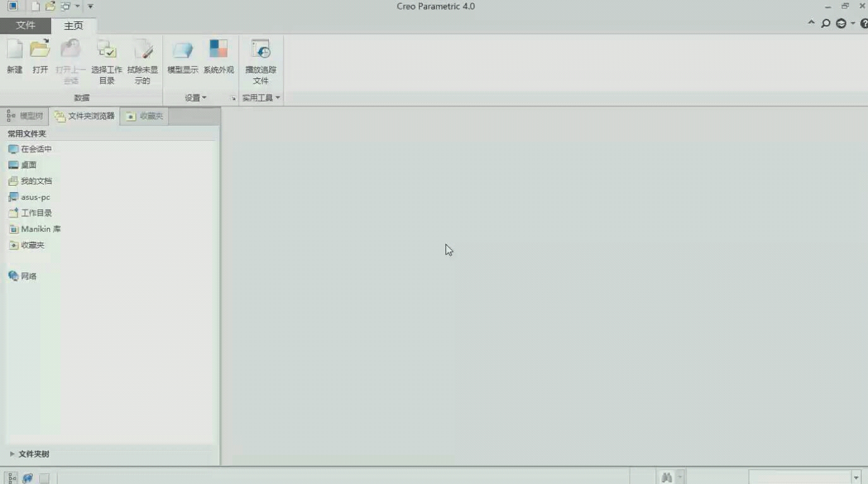Expand the 文件夹树 (Folder Tree) section
The image size is (868, 484).
(x=12, y=454)
